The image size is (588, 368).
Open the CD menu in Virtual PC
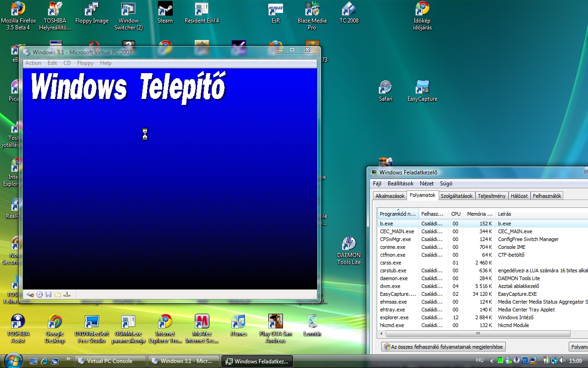click(67, 63)
